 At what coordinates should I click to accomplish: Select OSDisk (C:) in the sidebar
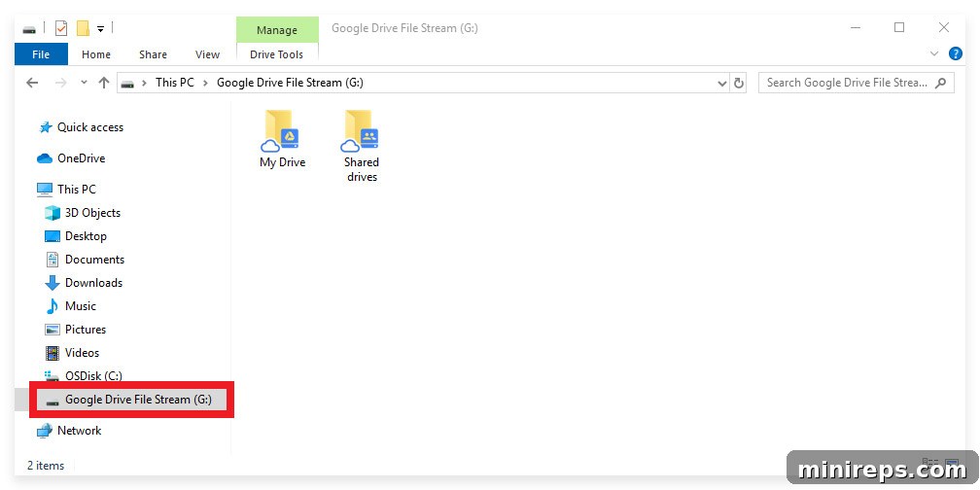[x=84, y=375]
